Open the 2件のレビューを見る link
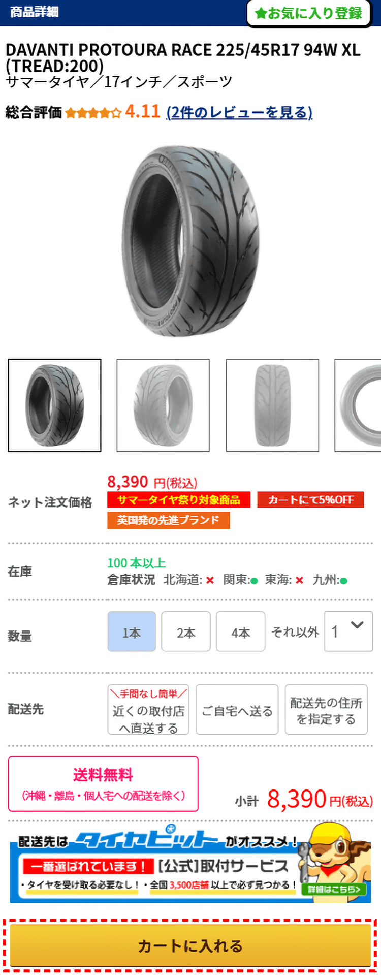 tap(239, 112)
